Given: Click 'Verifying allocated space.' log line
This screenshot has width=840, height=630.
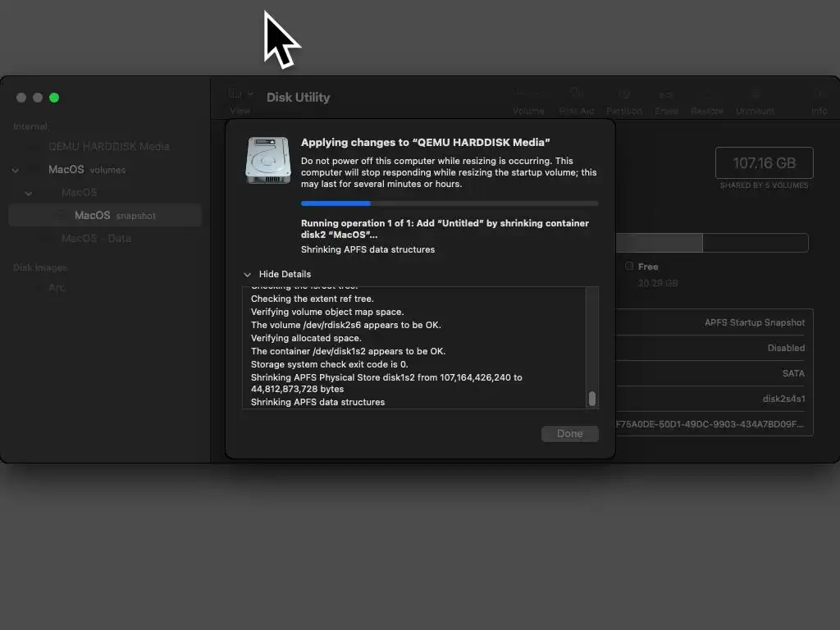Looking at the screenshot, I should [x=306, y=338].
